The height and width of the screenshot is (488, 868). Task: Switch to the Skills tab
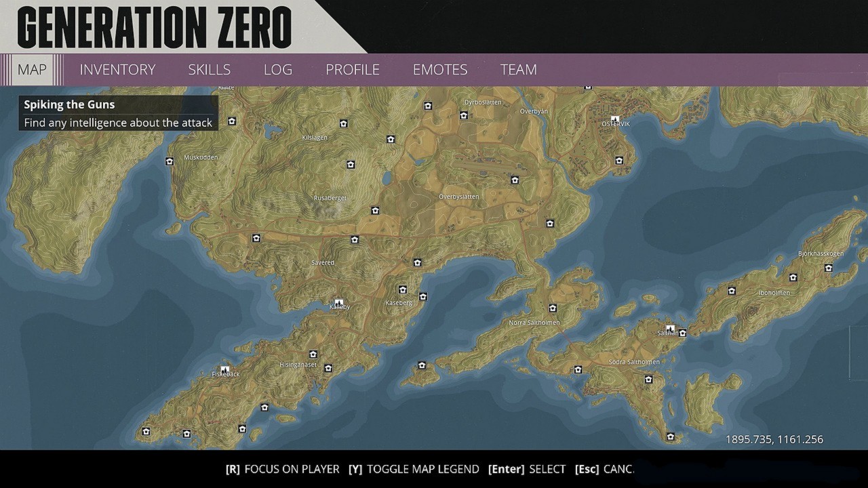210,70
